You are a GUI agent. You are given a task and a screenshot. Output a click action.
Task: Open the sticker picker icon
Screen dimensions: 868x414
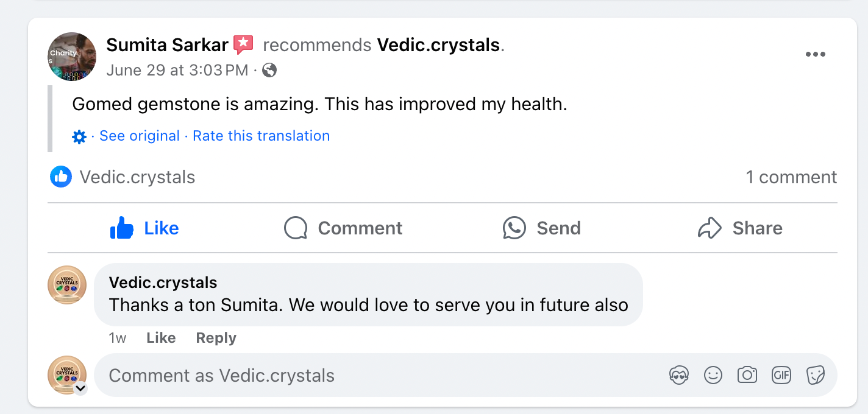coord(815,375)
